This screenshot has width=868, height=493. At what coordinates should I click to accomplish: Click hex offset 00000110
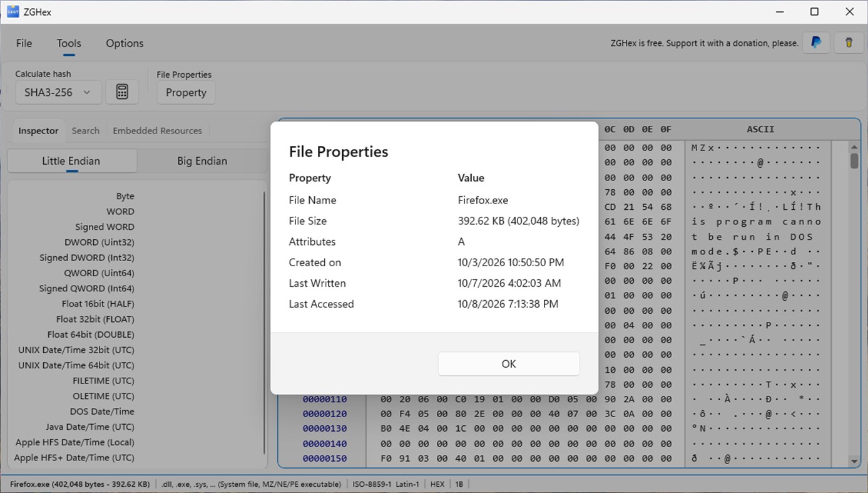[x=324, y=399]
